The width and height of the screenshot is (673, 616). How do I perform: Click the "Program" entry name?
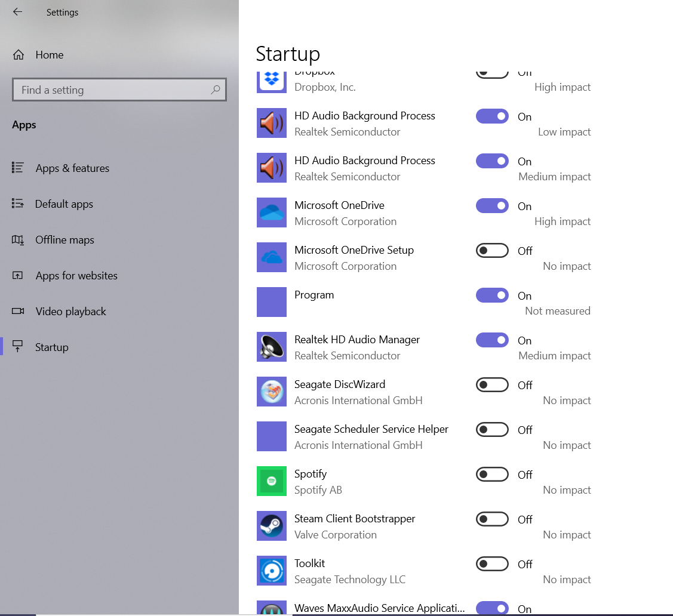[314, 295]
